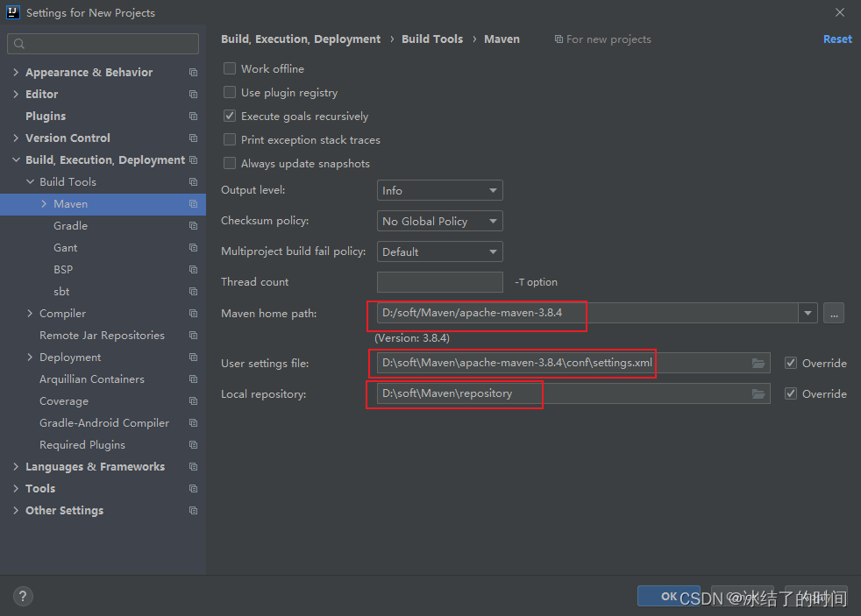The height and width of the screenshot is (616, 861).
Task: Click the search magnifier icon in sidebar
Action: coord(19,44)
